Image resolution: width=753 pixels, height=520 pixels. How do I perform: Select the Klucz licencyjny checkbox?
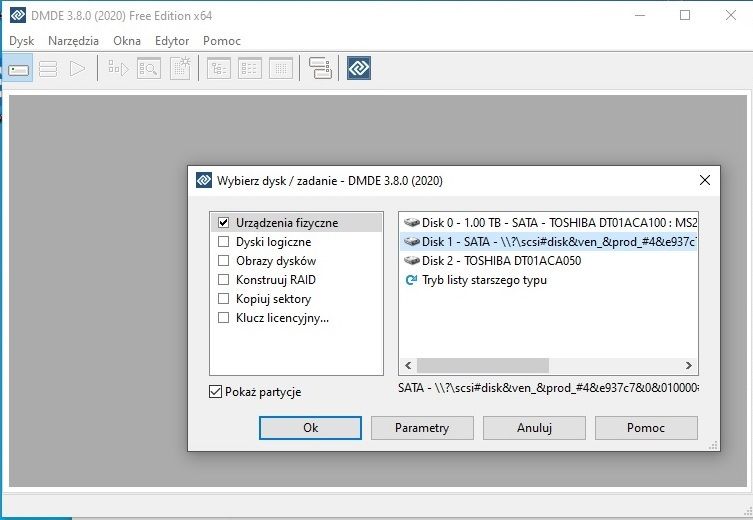pyautogui.click(x=223, y=318)
